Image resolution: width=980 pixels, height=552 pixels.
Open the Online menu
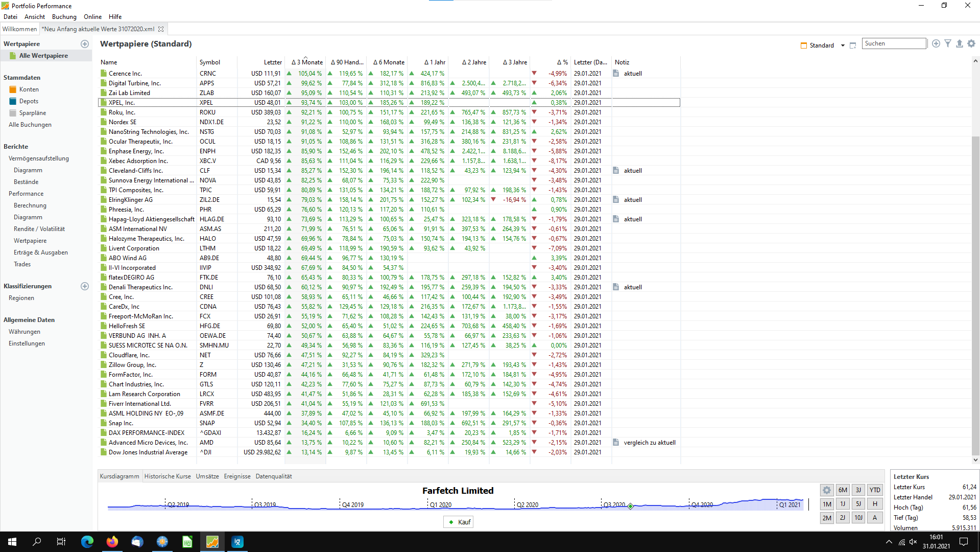pyautogui.click(x=93, y=17)
